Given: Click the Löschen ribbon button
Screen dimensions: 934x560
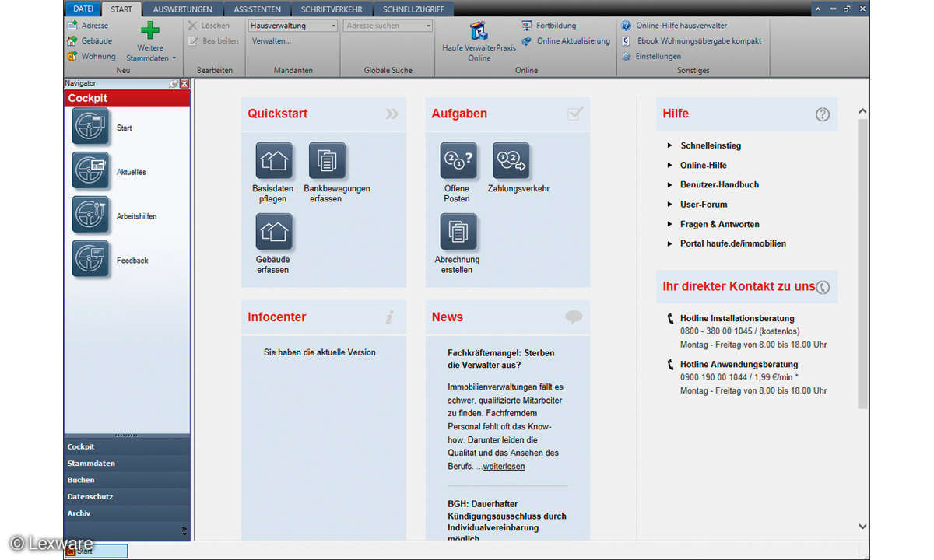Looking at the screenshot, I should click(x=209, y=26).
